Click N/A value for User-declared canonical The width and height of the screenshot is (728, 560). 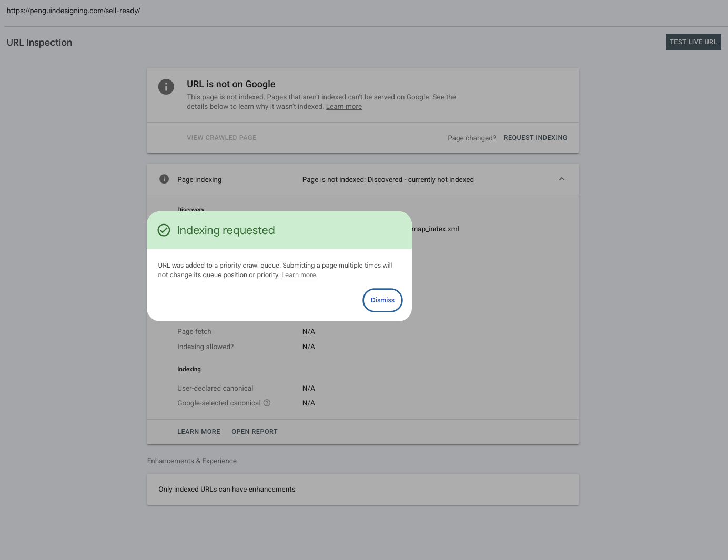click(309, 389)
